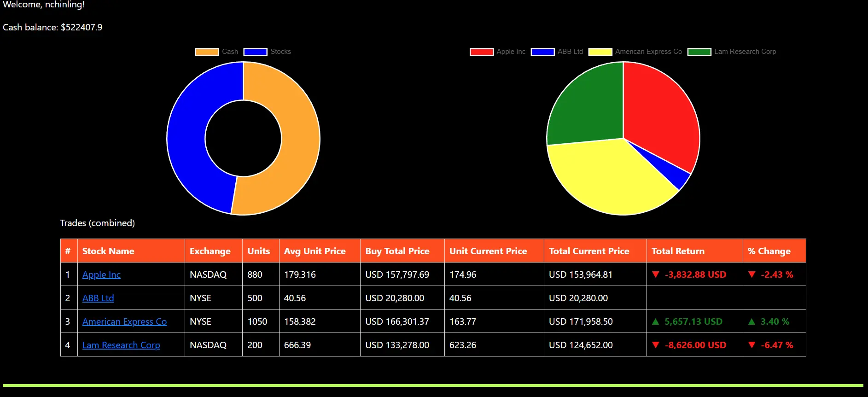Click the Stock Name column header

click(131, 251)
